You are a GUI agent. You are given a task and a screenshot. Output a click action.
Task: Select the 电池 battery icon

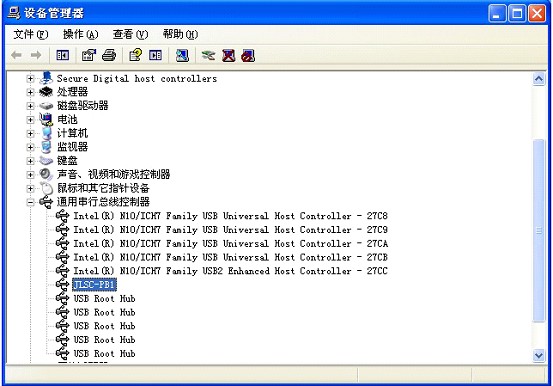(46, 119)
